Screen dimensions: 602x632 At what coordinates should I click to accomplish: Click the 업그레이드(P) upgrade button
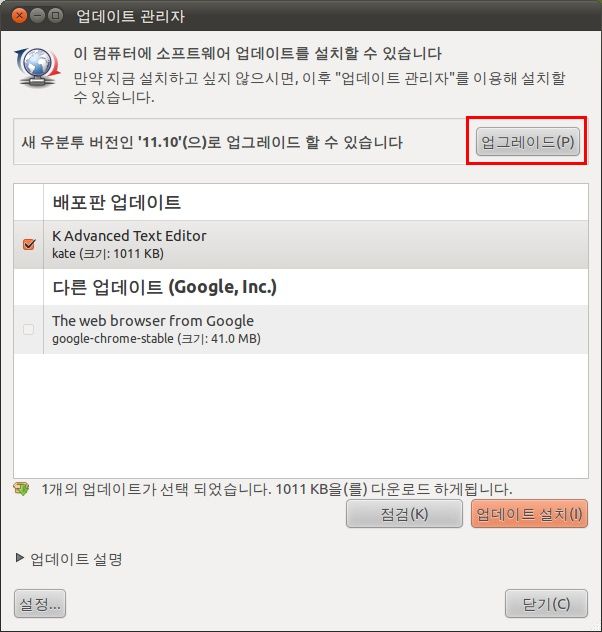point(527,141)
